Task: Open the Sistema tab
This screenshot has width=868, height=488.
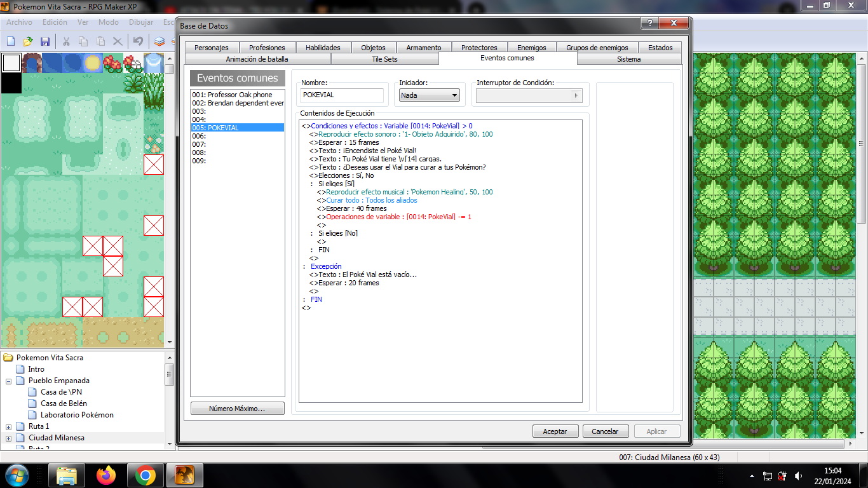Action: click(628, 59)
